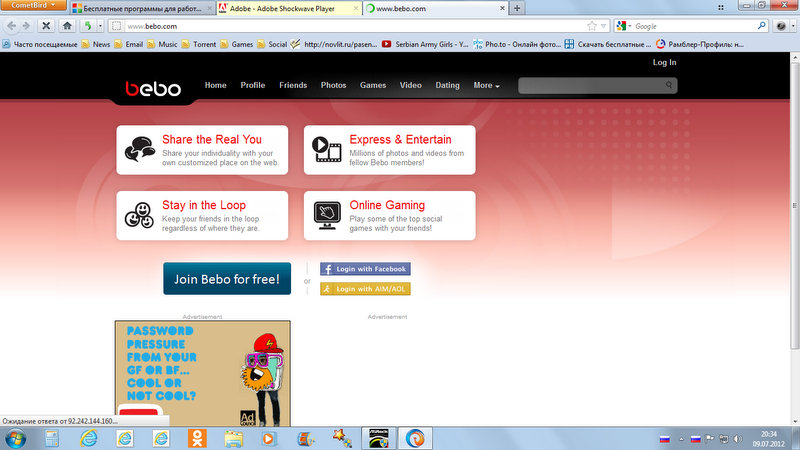
Task: Open the Online Gaming heading
Action: (387, 205)
